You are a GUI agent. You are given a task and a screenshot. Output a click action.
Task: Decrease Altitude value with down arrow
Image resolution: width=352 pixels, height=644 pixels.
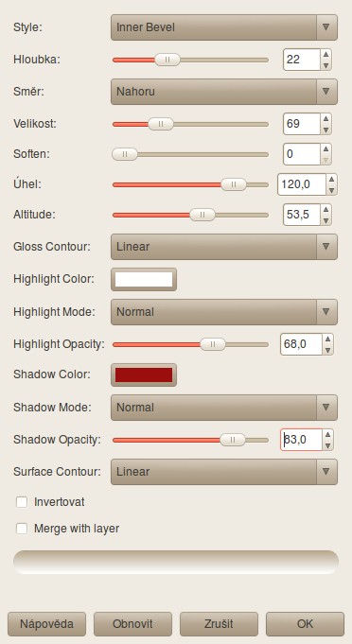coord(326,220)
